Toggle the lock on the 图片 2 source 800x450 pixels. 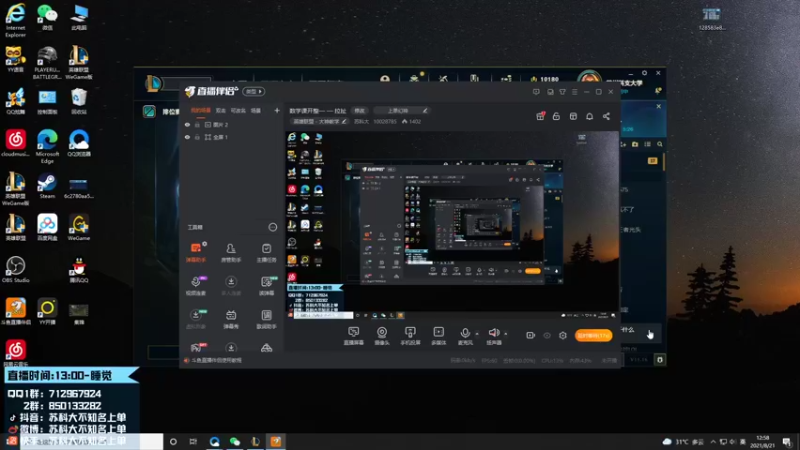click(x=197, y=124)
